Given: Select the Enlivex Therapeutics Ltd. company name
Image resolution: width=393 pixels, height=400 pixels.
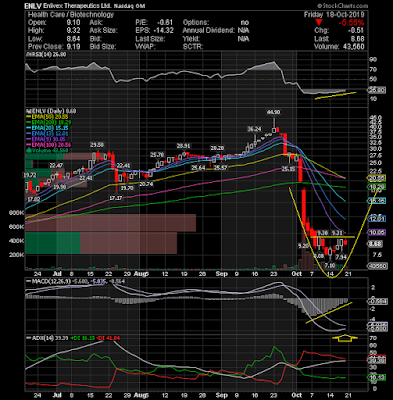Looking at the screenshot, I should [x=78, y=6].
